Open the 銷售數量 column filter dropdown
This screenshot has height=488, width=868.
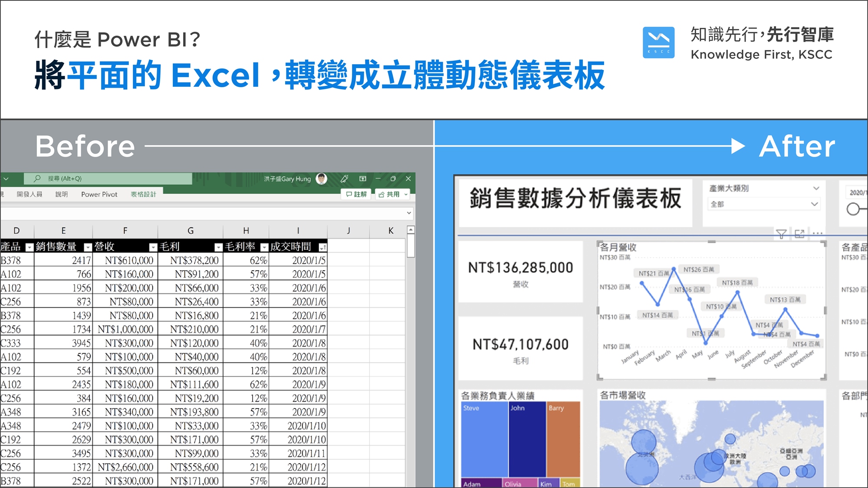88,247
